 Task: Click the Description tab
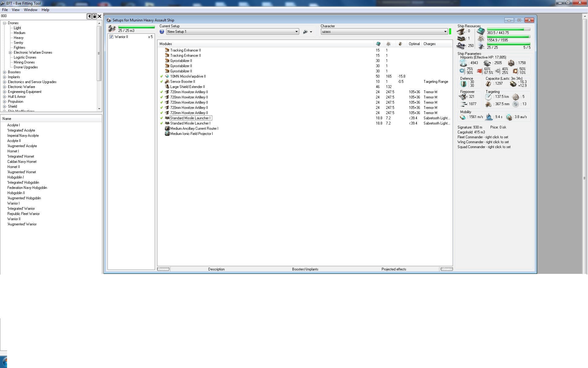216,269
